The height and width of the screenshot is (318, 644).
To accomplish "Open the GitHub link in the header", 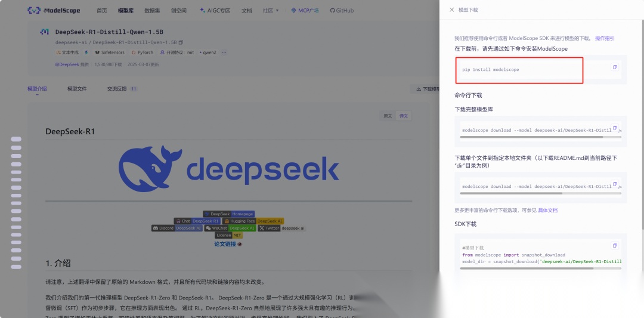I will (x=342, y=11).
